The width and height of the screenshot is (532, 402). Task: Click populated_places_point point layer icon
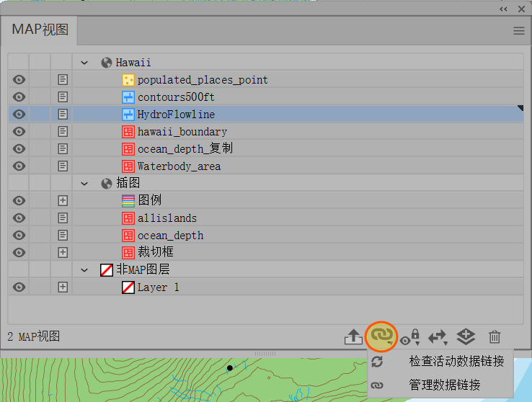pos(128,80)
